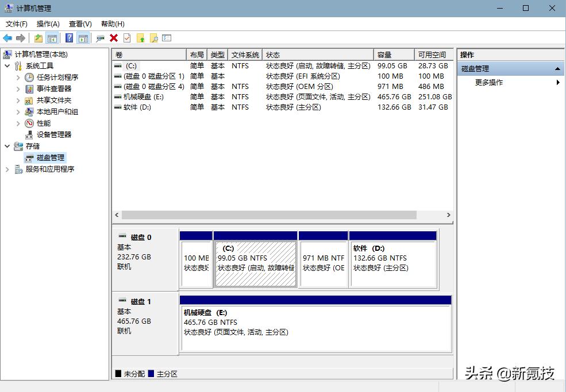Click More Actions (更多操作) in actions pane
566x392 pixels.
click(x=489, y=83)
